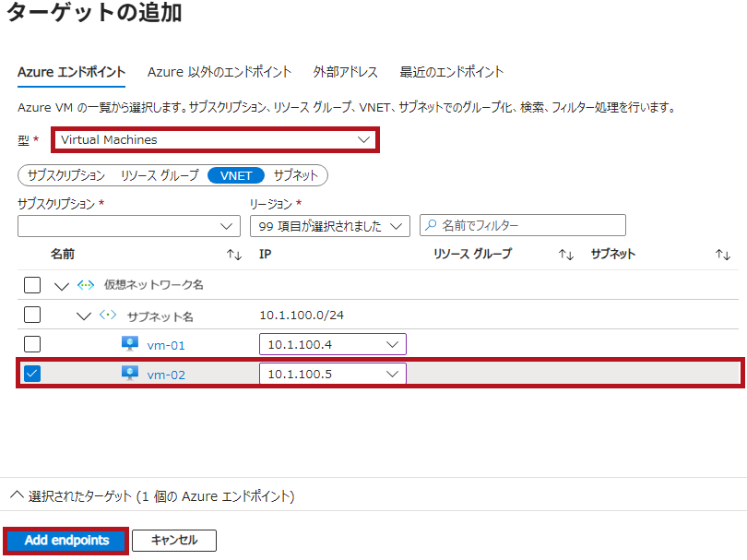The width and height of the screenshot is (747, 560).
Task: Open the サブスクリプション dropdown
Action: click(x=128, y=226)
